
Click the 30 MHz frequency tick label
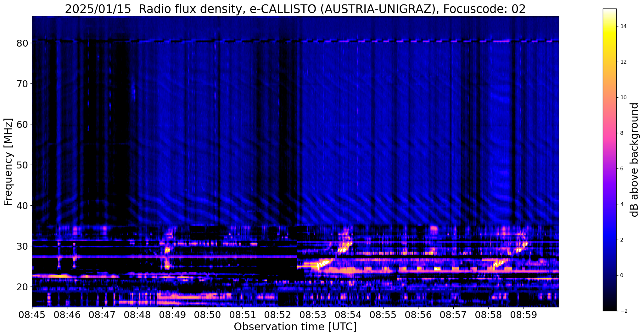click(x=22, y=246)
